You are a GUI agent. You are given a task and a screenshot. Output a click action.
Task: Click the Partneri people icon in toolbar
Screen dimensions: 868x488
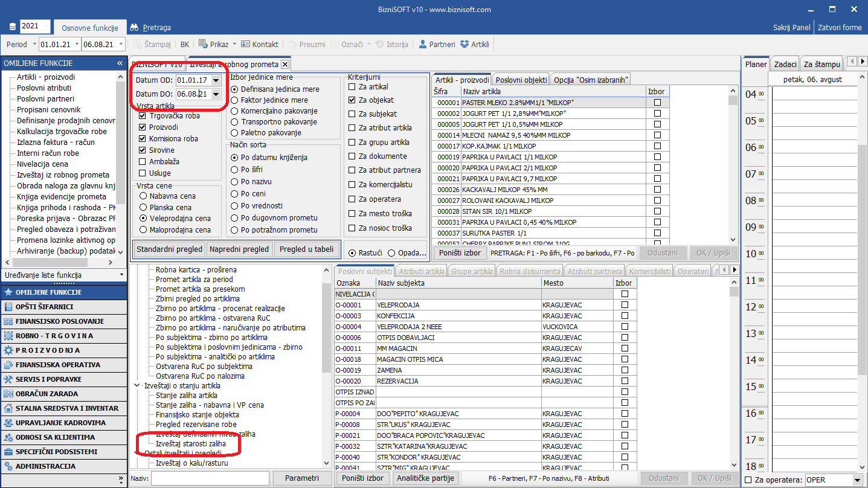coord(423,44)
